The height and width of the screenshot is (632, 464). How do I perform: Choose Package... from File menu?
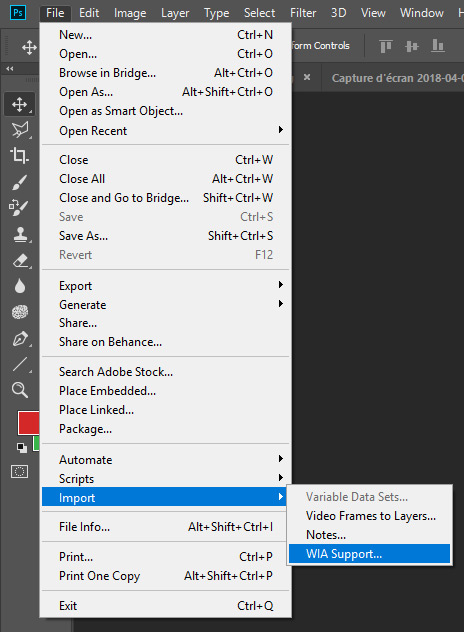pos(165,429)
